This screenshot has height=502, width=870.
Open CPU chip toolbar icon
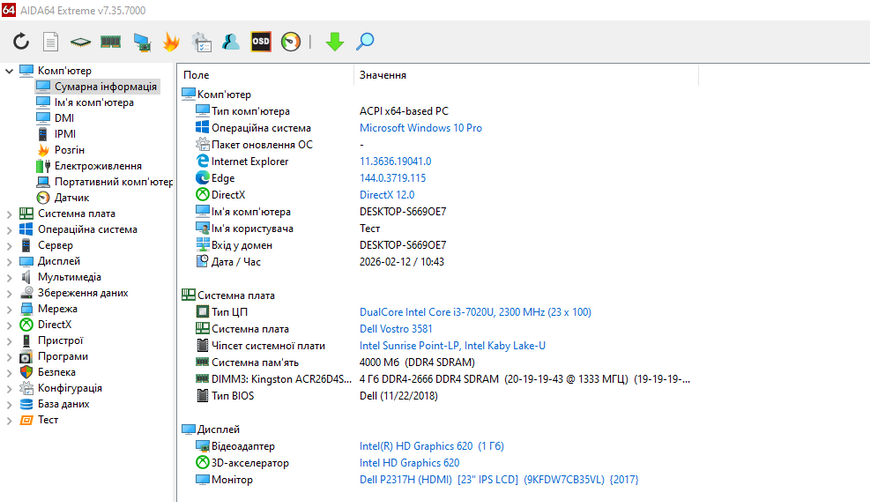click(80, 42)
